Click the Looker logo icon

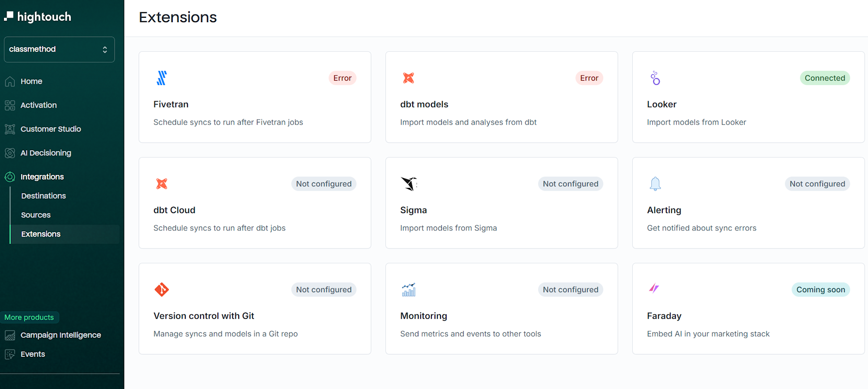click(x=655, y=78)
